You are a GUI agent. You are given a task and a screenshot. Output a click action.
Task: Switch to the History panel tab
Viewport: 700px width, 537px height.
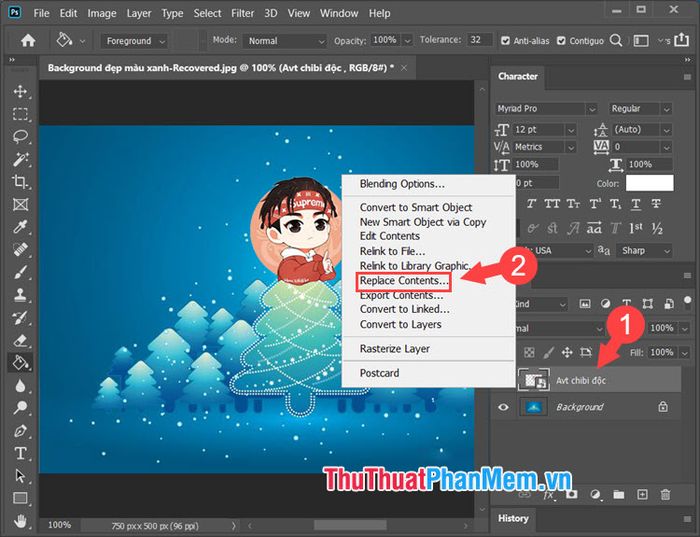513,518
